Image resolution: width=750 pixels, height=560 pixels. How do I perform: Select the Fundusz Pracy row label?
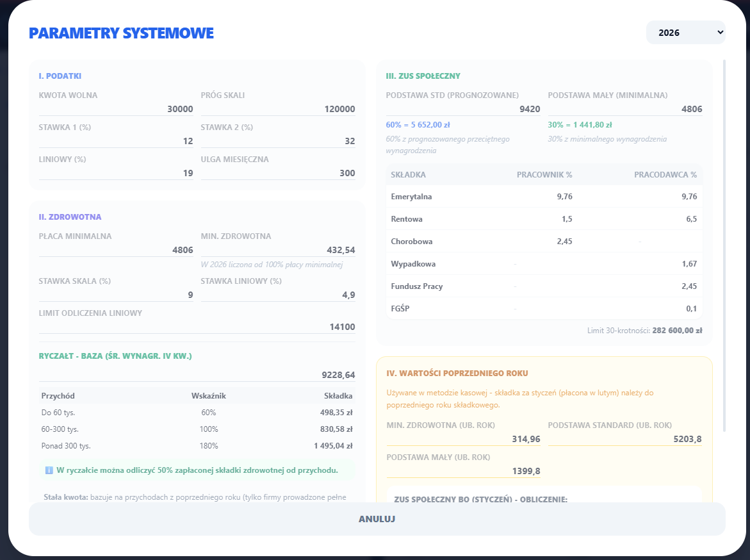tap(416, 286)
